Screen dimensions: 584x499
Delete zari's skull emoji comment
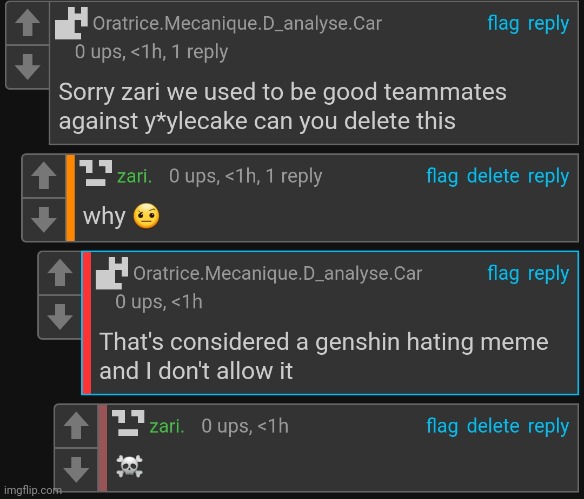[493, 426]
